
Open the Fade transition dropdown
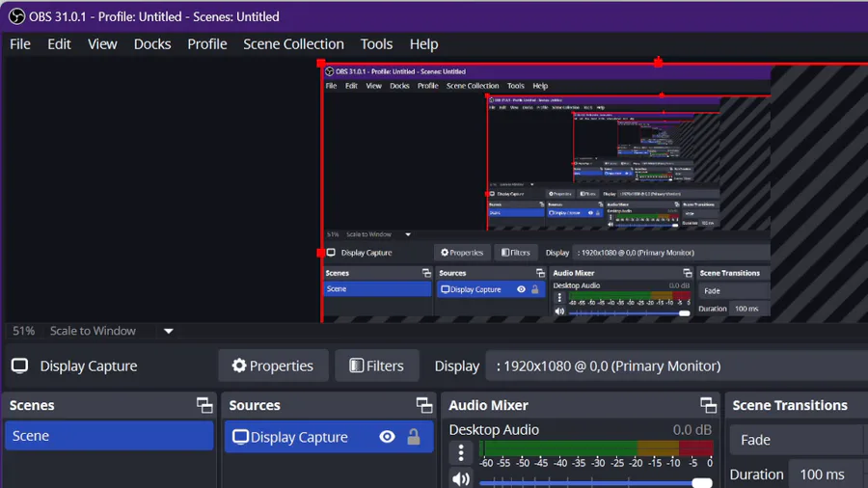click(799, 440)
